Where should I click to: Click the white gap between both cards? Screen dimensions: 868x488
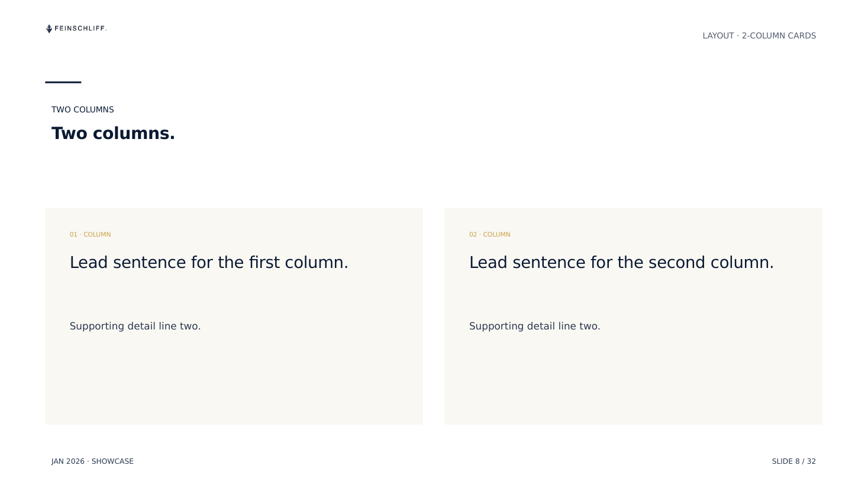[434, 316]
